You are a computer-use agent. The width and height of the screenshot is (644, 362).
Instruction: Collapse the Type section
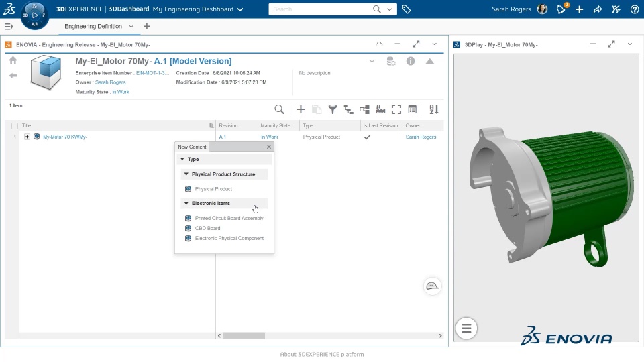tap(182, 159)
